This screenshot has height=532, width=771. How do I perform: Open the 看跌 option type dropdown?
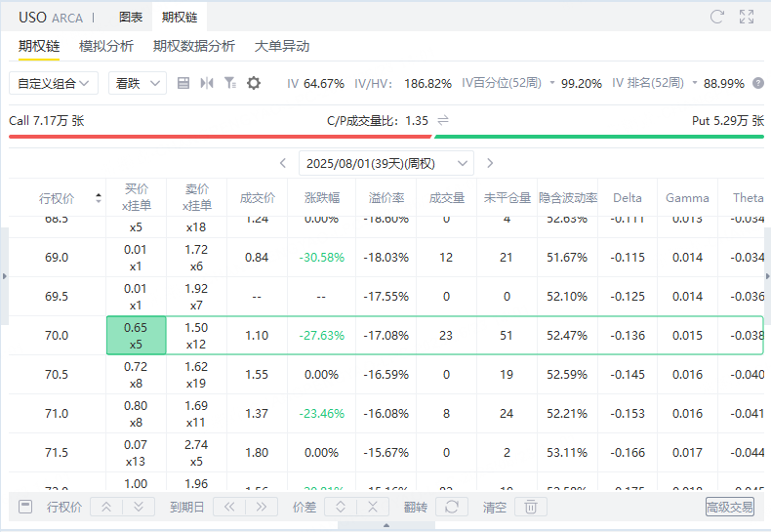[x=138, y=83]
